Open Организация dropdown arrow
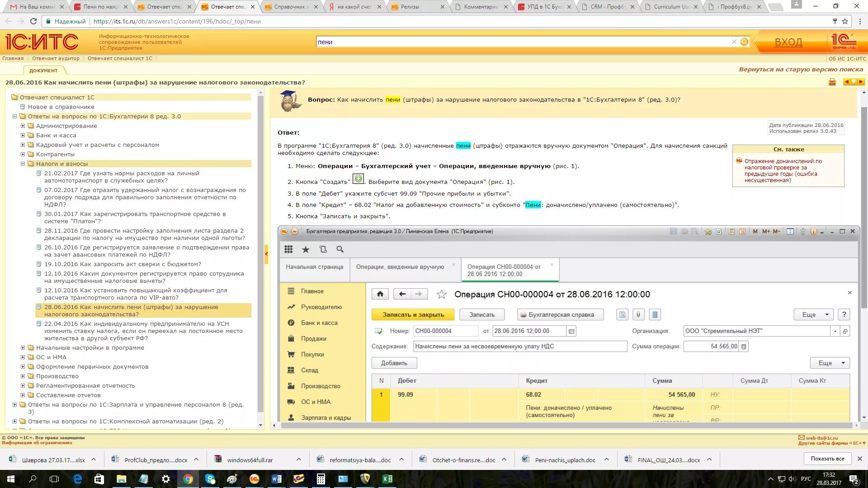The image size is (868, 488). [835, 331]
